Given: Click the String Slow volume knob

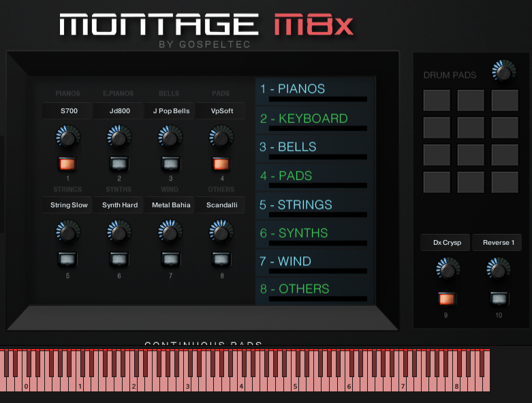Looking at the screenshot, I should (68, 232).
